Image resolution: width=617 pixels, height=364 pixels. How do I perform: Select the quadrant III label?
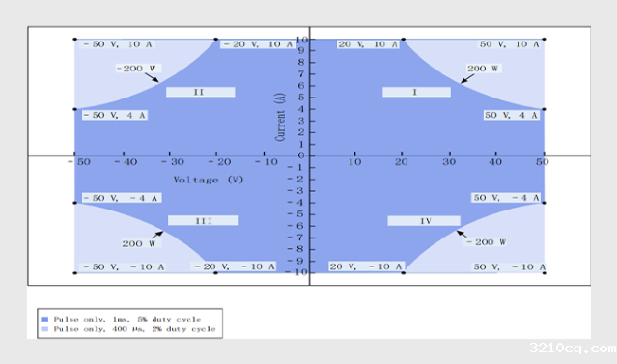click(x=204, y=220)
